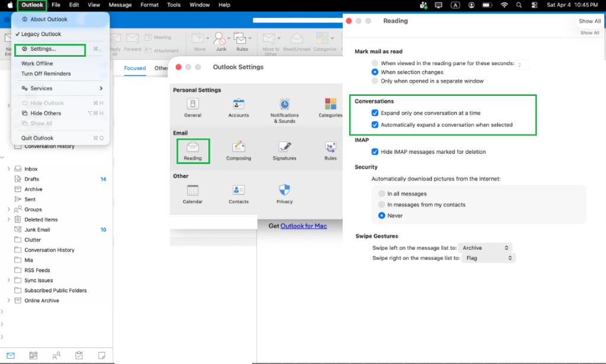Open Contacts settings icon
The image size is (606, 364).
coord(238,190)
